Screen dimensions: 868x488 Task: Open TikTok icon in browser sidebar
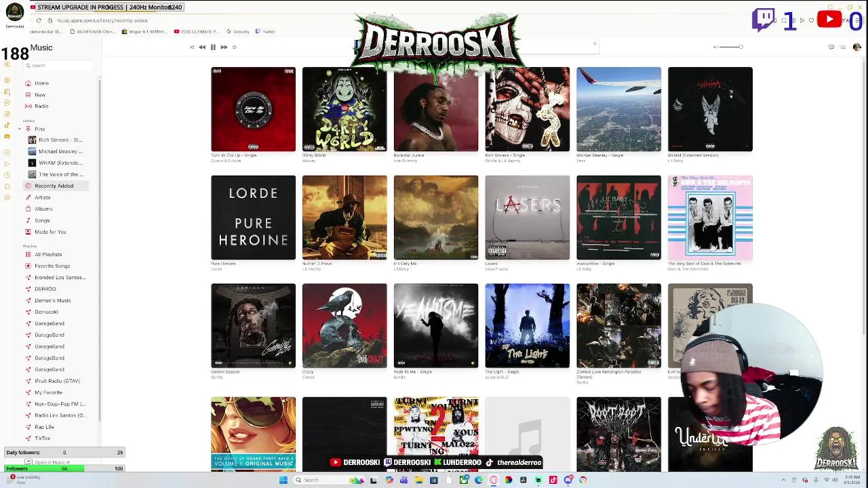pyautogui.click(x=7, y=125)
